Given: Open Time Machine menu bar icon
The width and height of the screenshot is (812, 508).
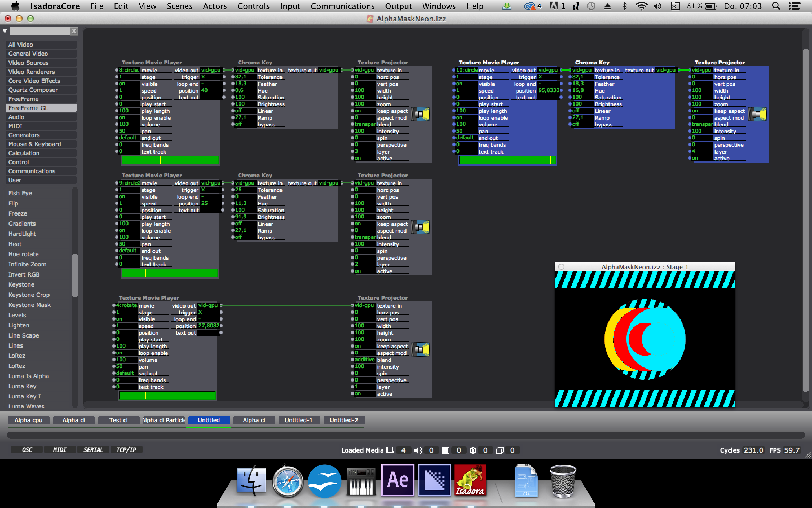Looking at the screenshot, I should click(591, 6).
